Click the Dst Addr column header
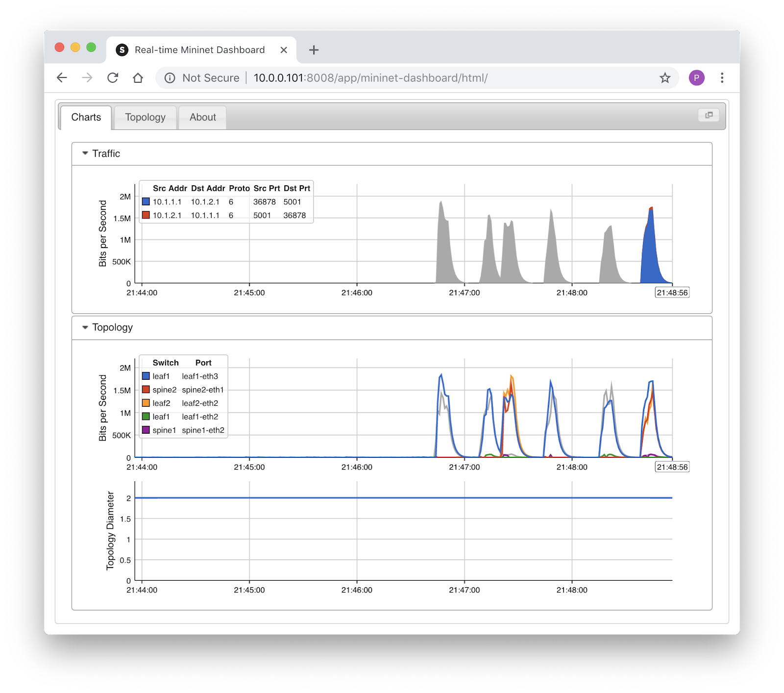784x693 pixels. point(208,188)
